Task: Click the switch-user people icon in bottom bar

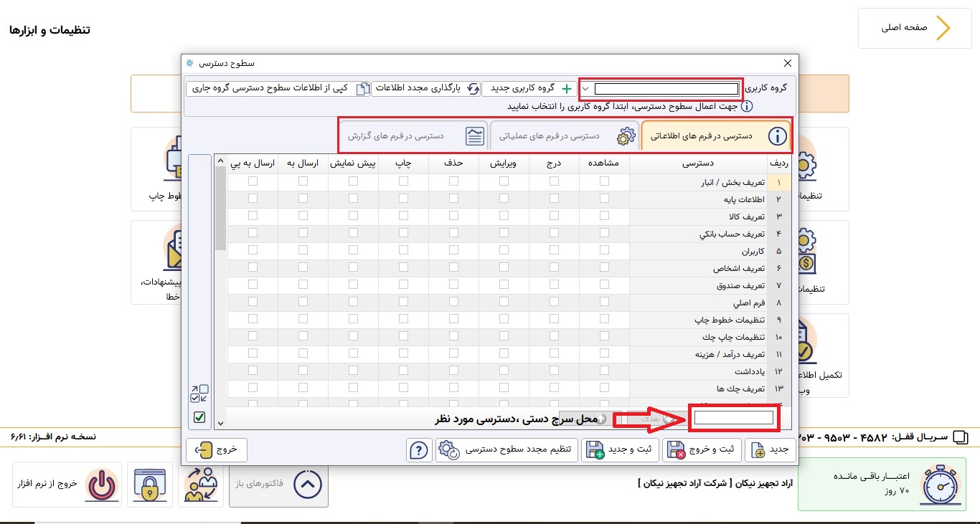Action: pos(201,485)
